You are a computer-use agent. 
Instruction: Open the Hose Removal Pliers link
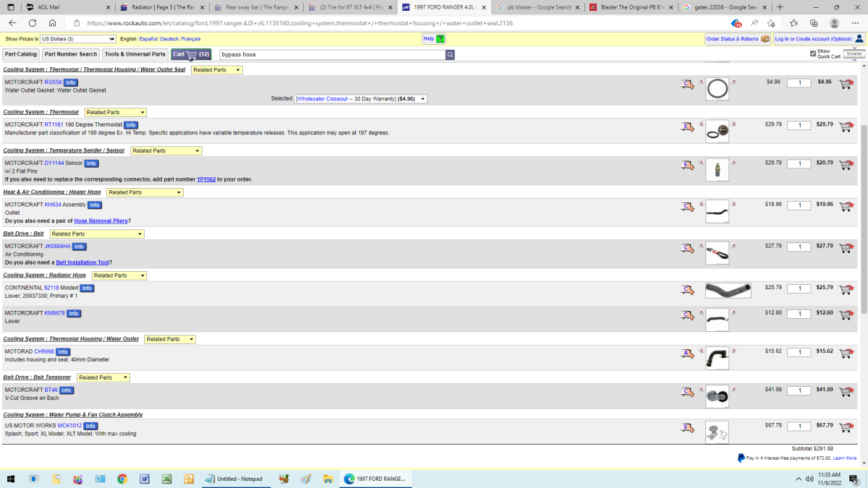coord(101,221)
